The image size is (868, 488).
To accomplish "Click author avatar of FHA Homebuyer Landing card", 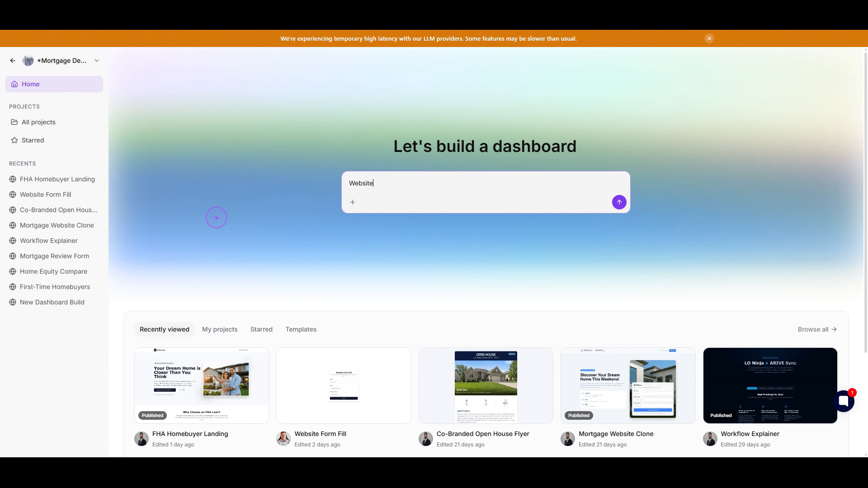I will [x=142, y=439].
